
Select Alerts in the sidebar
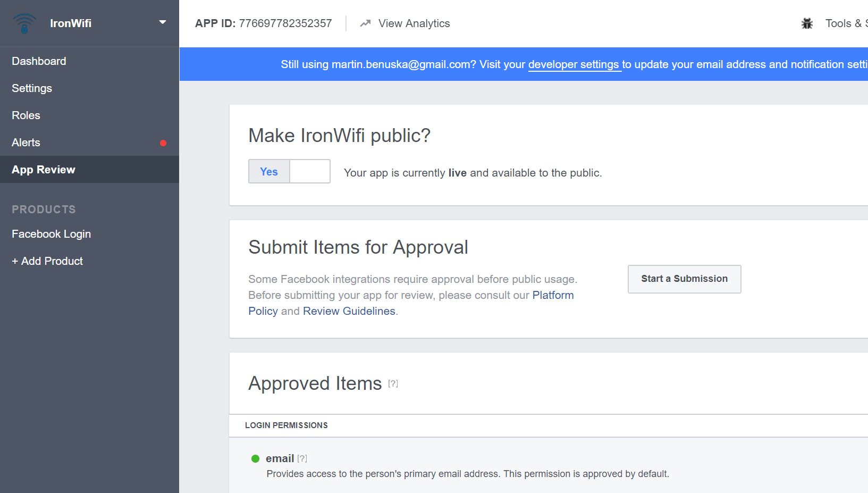(89, 143)
